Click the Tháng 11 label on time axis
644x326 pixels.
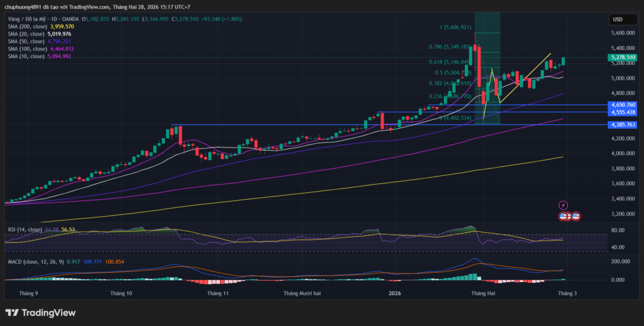(x=218, y=293)
